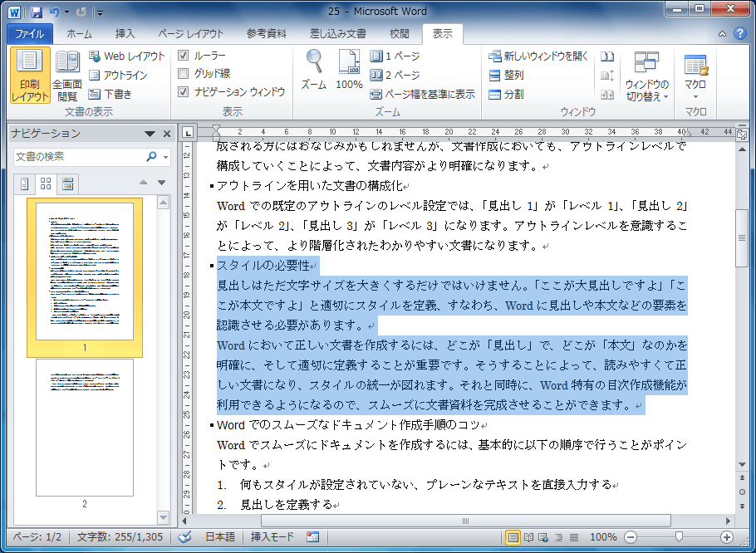
Task: Click the tab selector button left of ruler
Action: point(188,133)
